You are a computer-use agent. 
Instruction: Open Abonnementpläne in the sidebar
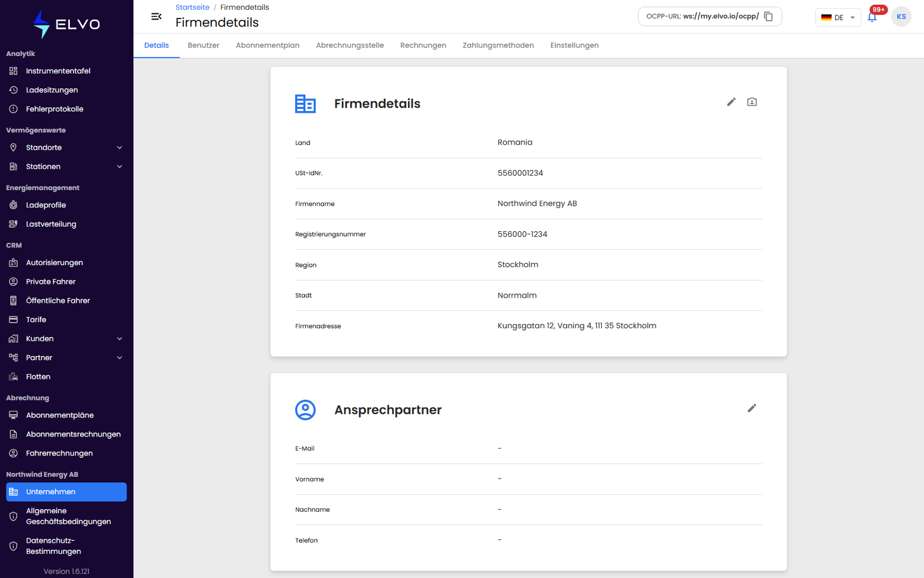click(x=66, y=415)
